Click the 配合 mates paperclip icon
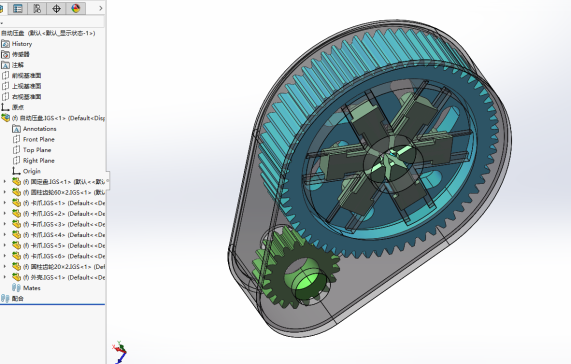Image resolution: width=571 pixels, height=364 pixels. [5, 298]
